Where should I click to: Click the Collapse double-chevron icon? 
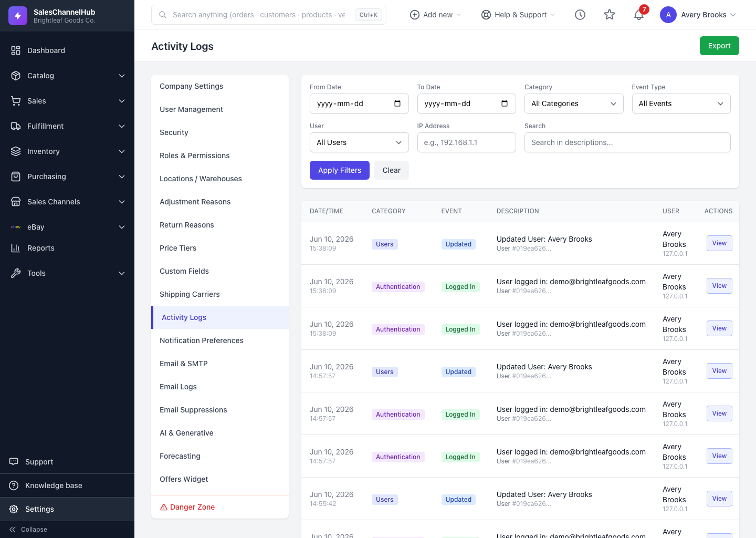click(x=13, y=530)
